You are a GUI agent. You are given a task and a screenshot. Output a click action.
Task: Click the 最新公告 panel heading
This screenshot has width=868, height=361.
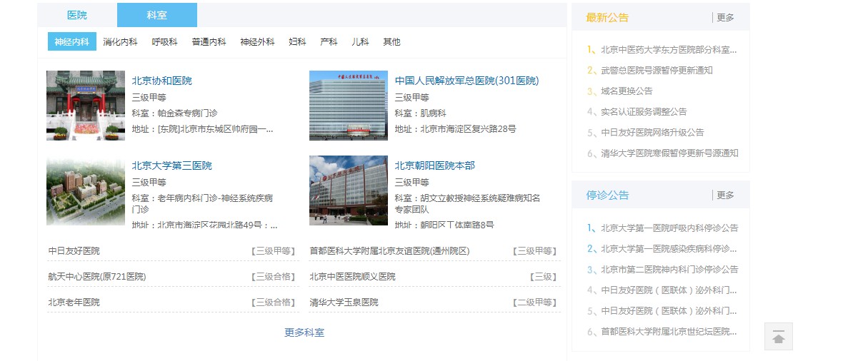607,18
